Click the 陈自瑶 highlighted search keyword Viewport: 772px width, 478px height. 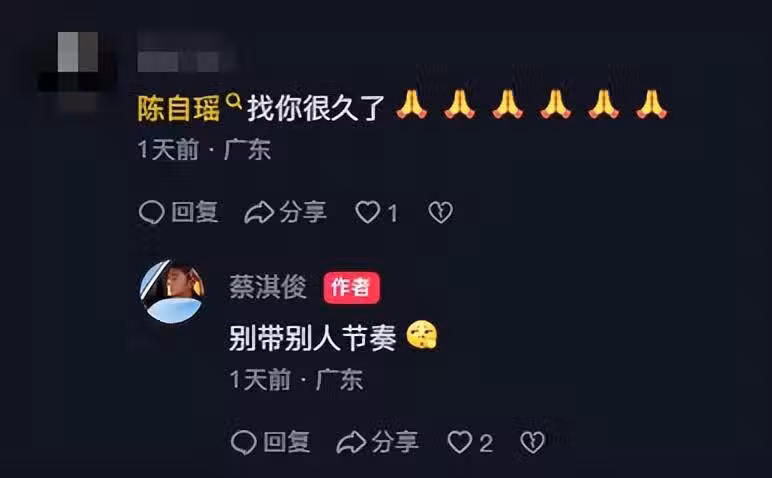click(x=178, y=108)
